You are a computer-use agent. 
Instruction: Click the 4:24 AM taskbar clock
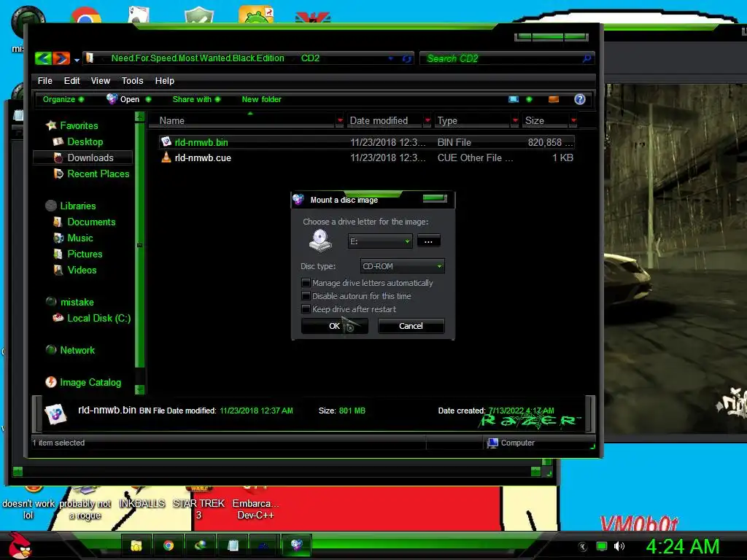click(x=682, y=546)
